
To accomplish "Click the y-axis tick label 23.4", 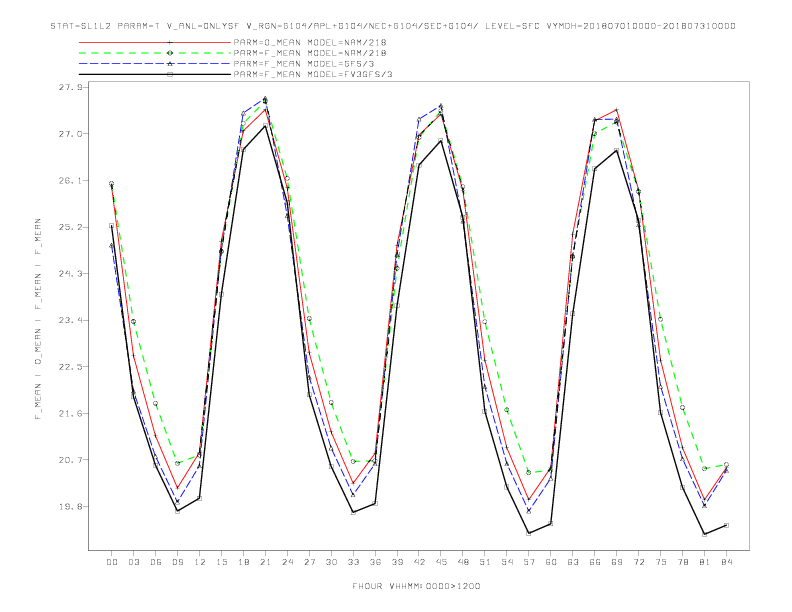I will tap(70, 320).
